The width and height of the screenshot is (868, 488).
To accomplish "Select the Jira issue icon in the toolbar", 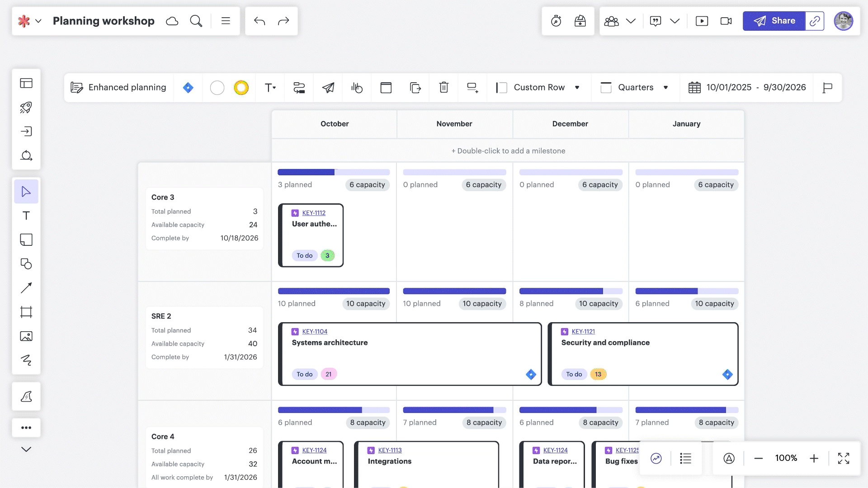I will [188, 87].
